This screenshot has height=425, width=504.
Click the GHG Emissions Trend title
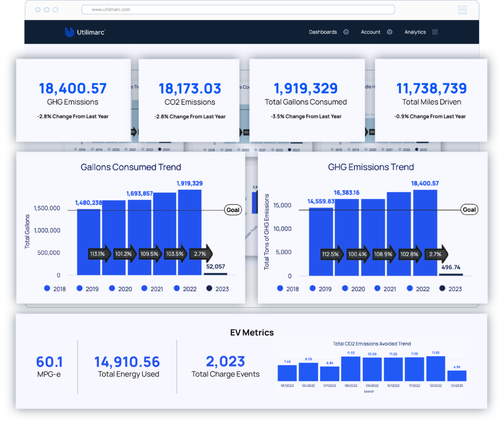(371, 167)
